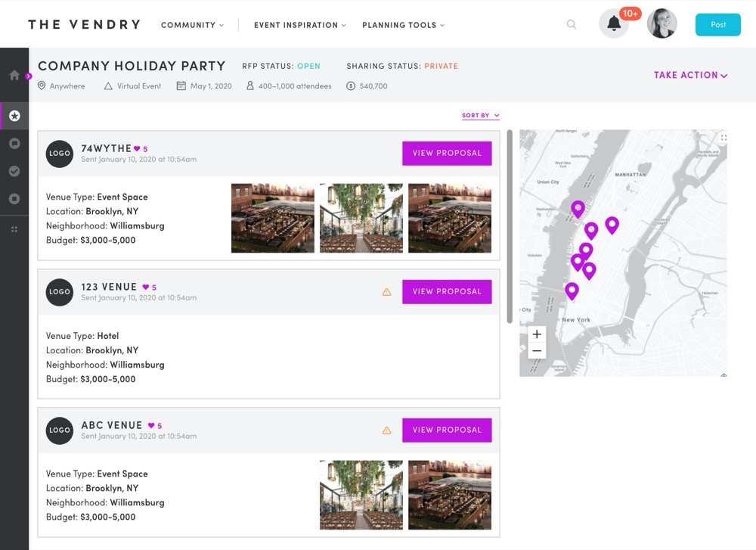This screenshot has width=756, height=550.
Task: Click the grid dots icon in sidebar
Action: 14,229
